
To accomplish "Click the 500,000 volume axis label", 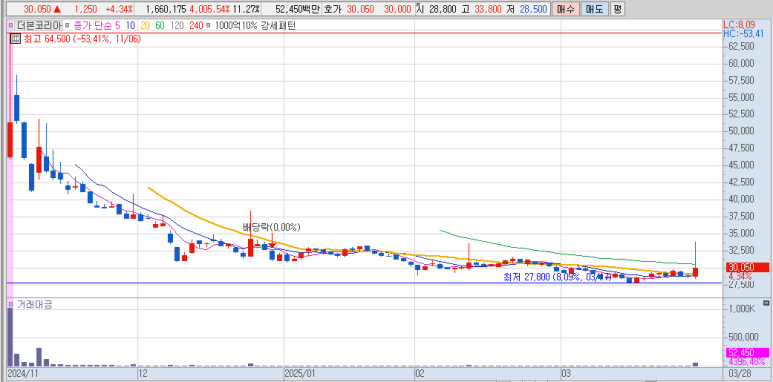I will pyautogui.click(x=742, y=337).
